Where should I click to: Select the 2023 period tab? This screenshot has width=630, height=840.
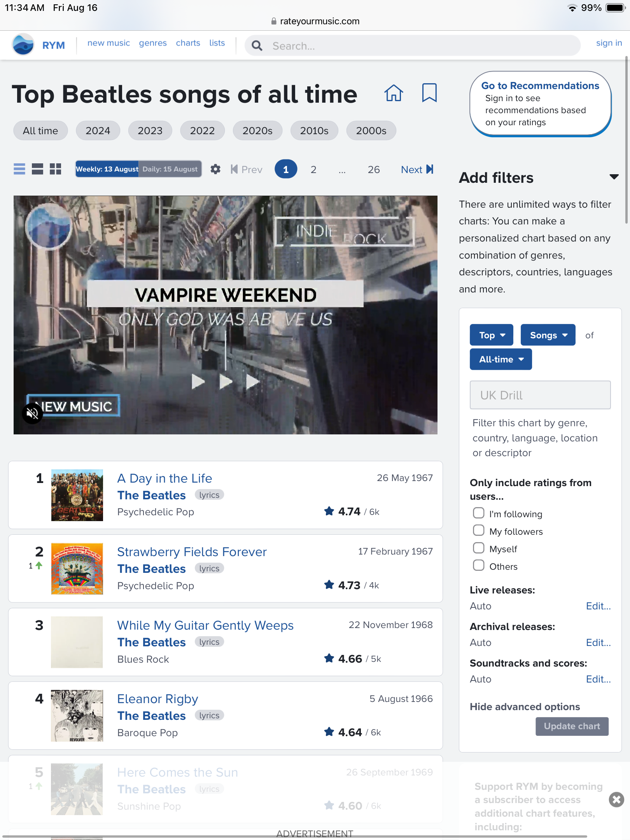[x=150, y=131]
